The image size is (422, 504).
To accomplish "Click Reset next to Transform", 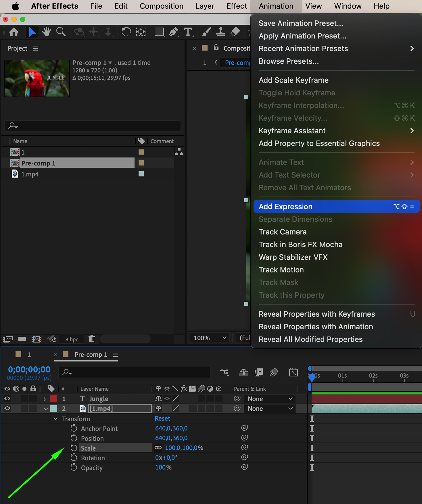I will tap(162, 418).
